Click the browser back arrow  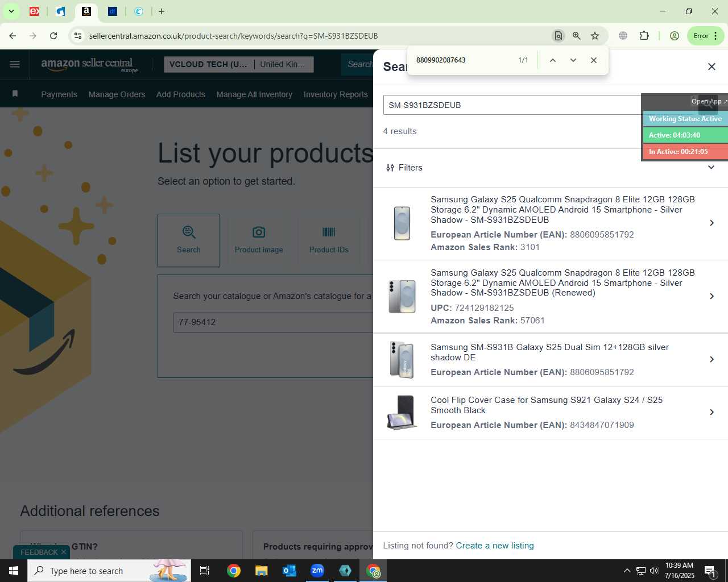[13, 36]
